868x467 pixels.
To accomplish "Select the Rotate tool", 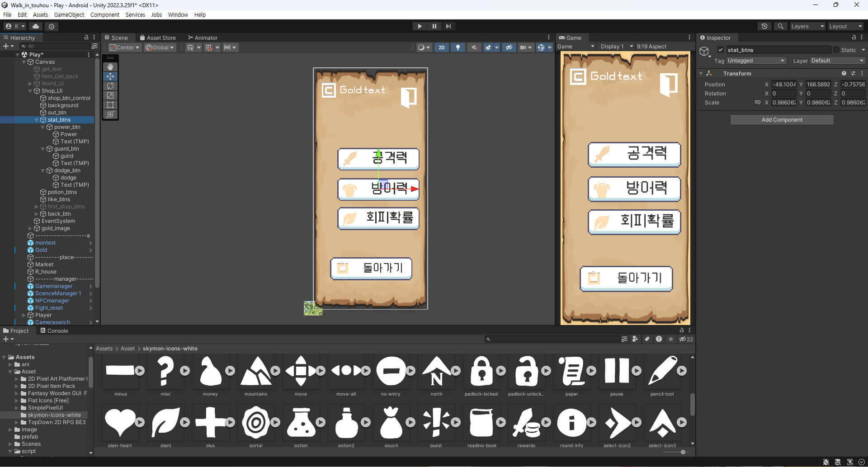I will [110, 86].
